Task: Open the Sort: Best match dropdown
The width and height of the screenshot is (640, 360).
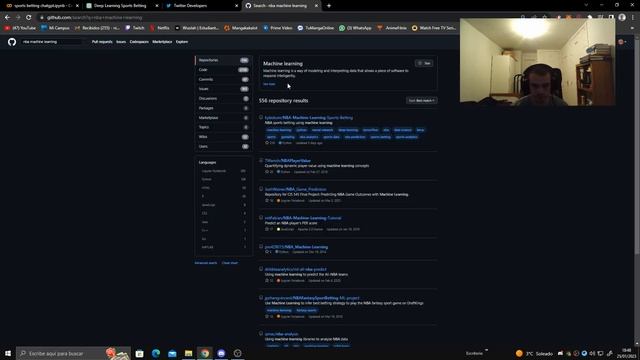Action: 422,100
